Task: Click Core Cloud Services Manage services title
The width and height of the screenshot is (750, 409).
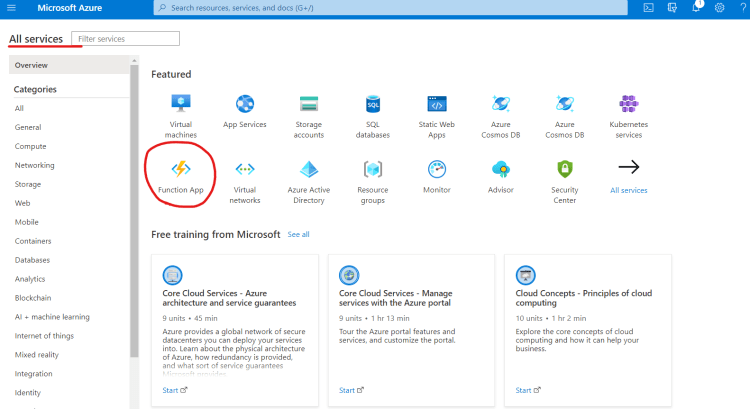Action: 396,298
